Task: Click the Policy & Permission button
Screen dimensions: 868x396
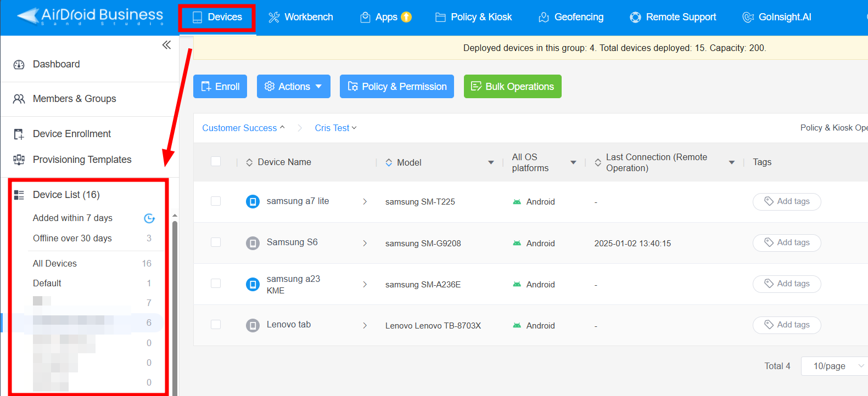Action: (397, 87)
